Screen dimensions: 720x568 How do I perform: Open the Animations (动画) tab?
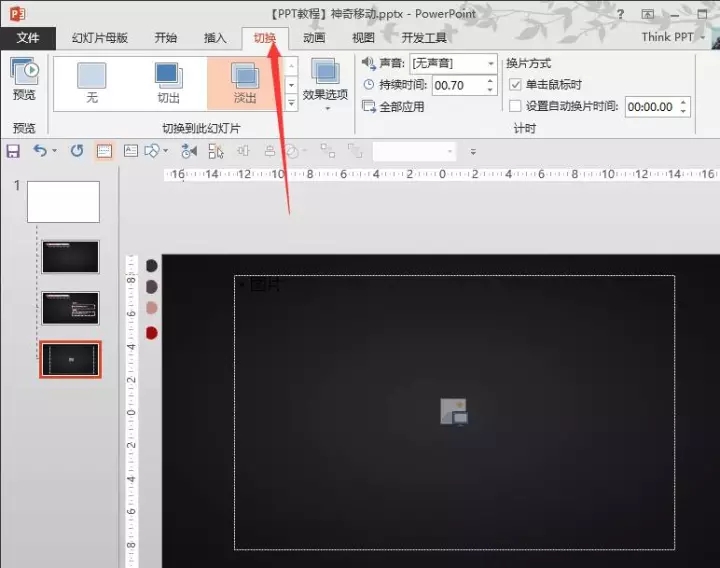pyautogui.click(x=314, y=38)
